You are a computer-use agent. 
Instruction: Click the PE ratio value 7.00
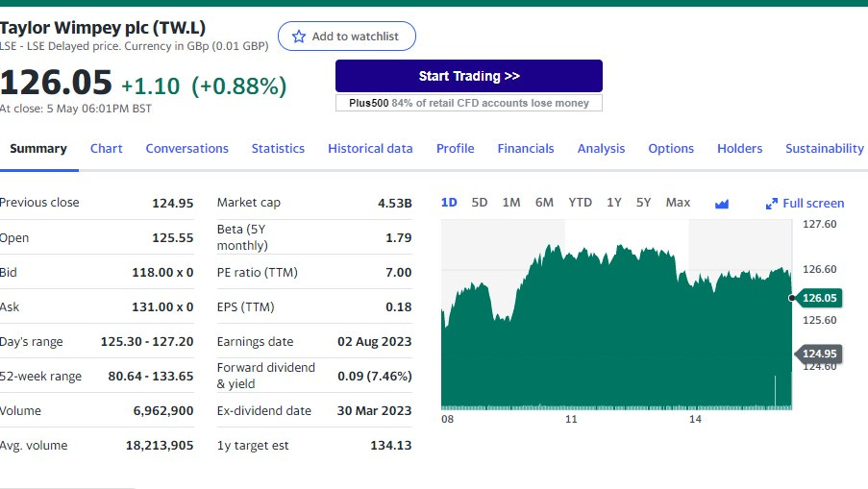[399, 272]
